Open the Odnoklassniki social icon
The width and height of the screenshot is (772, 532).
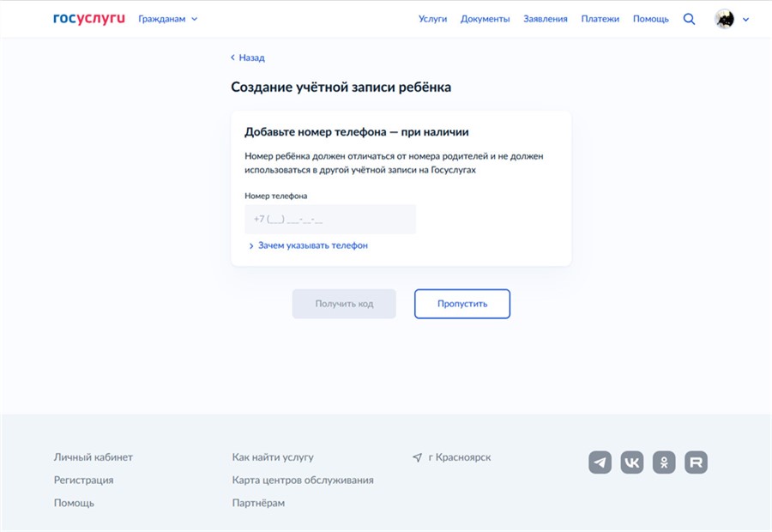tap(664, 462)
